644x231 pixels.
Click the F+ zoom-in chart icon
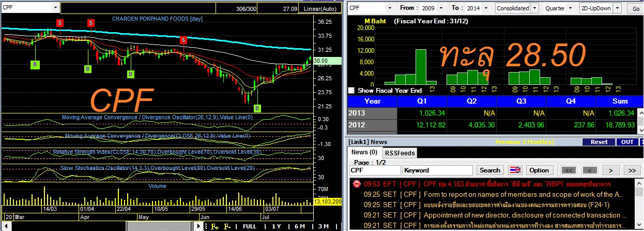(x=214, y=226)
